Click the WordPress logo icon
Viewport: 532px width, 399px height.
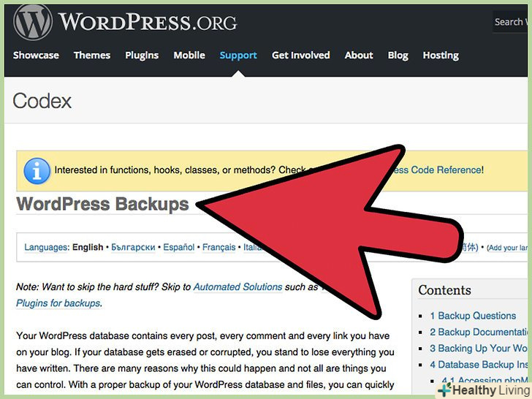[x=33, y=22]
